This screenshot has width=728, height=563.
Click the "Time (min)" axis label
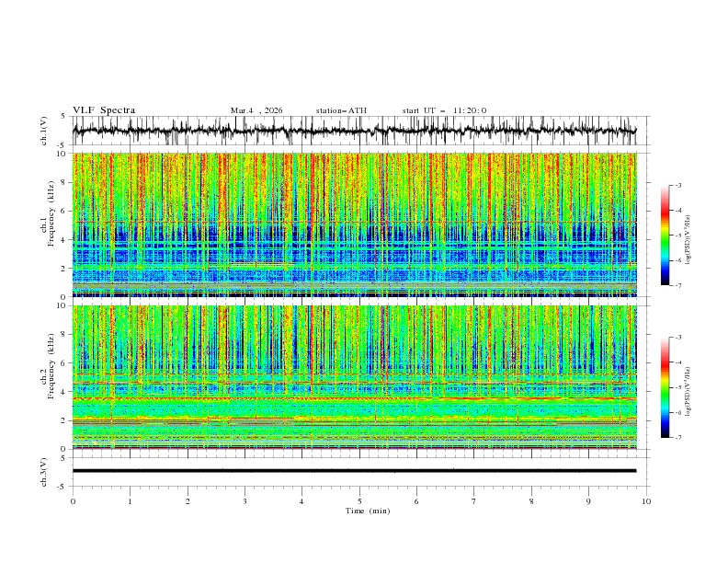pyautogui.click(x=368, y=511)
